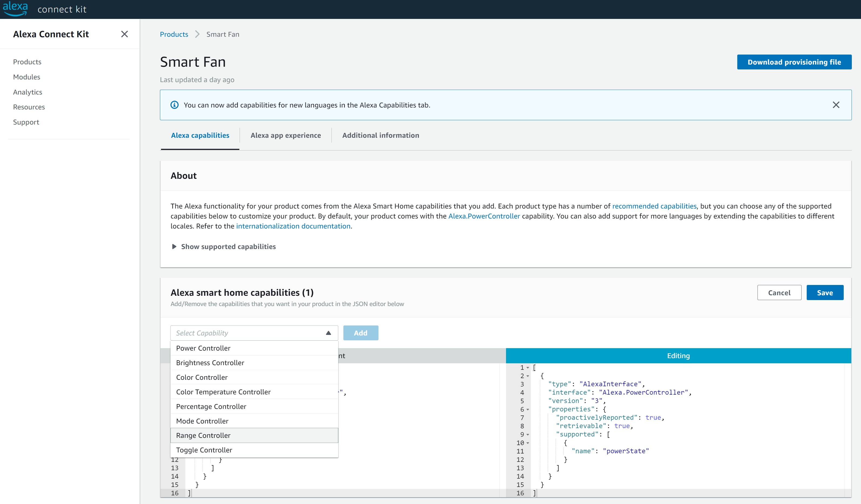Choose Range Controller from the list

tap(203, 435)
